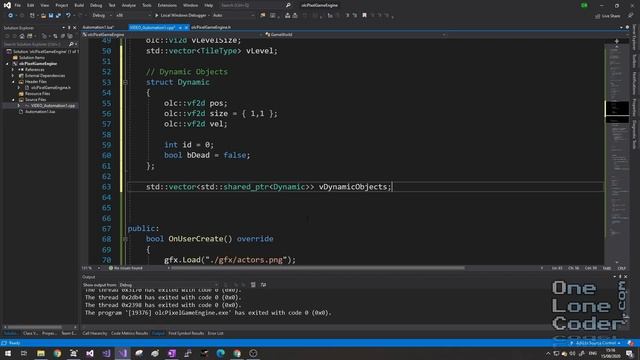Open the View menu
The image size is (640, 360).
pos(44,5)
